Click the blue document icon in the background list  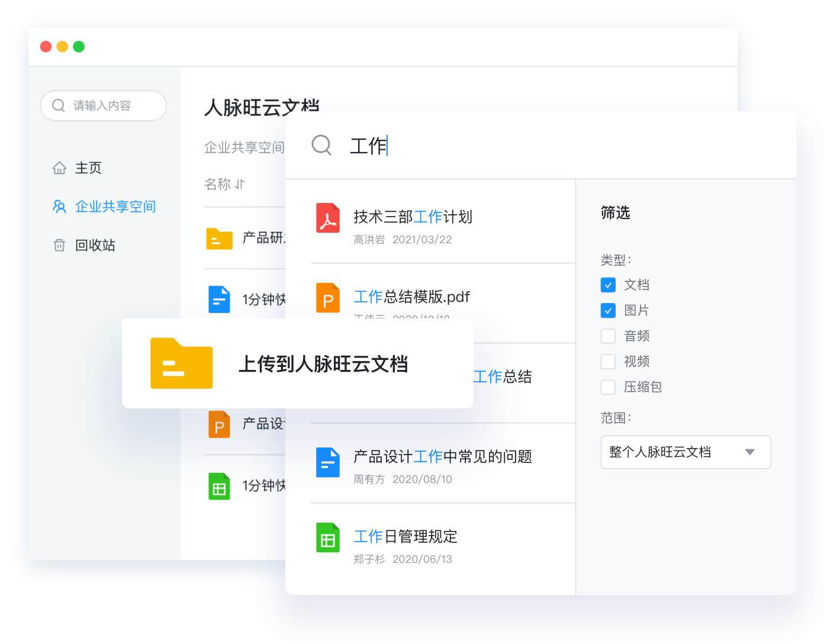click(219, 300)
